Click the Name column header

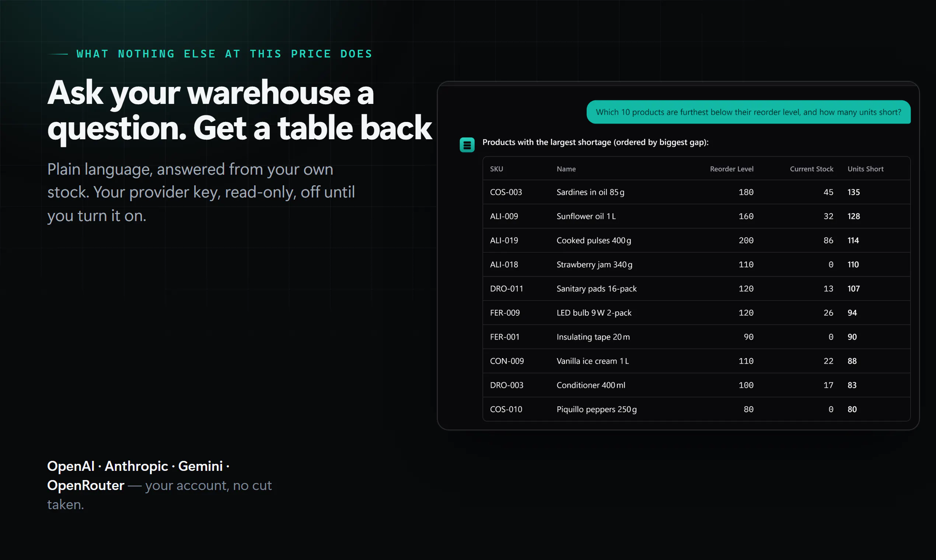pos(566,169)
